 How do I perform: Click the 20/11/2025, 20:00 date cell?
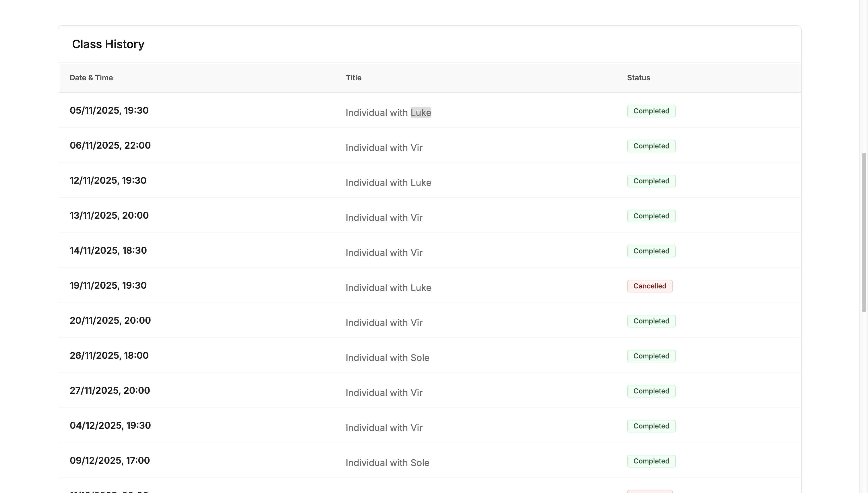[110, 320]
